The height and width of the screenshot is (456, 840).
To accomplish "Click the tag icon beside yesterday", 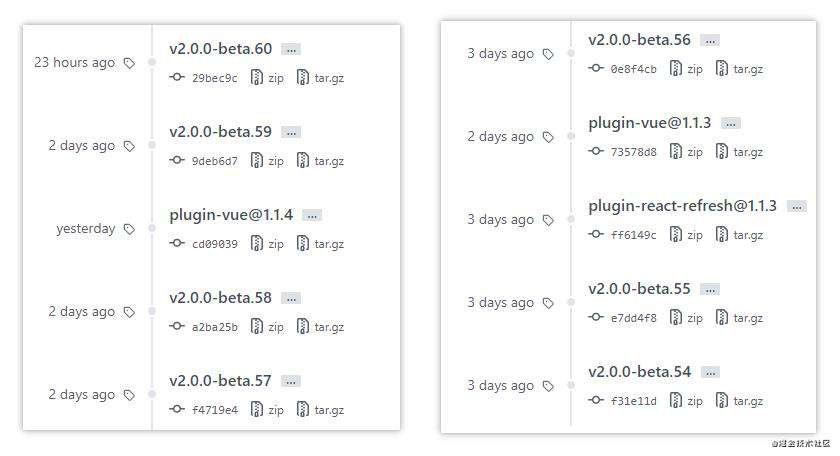I will click(x=129, y=229).
